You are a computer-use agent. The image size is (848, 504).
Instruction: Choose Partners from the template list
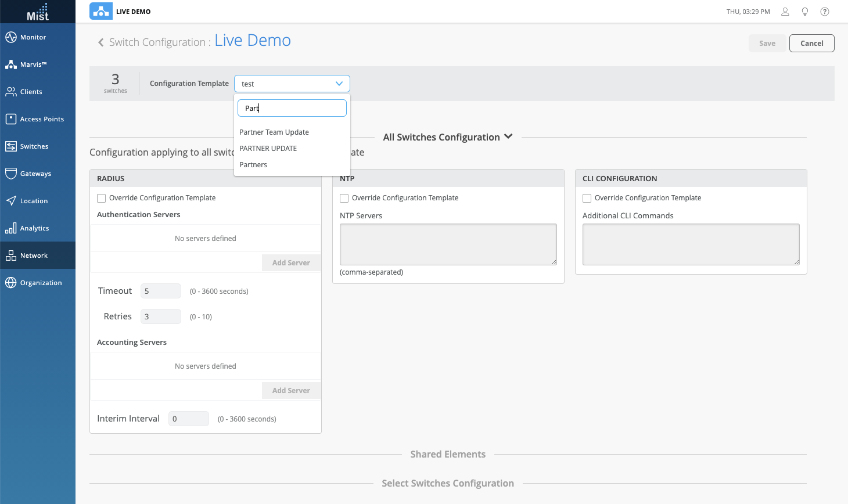253,165
